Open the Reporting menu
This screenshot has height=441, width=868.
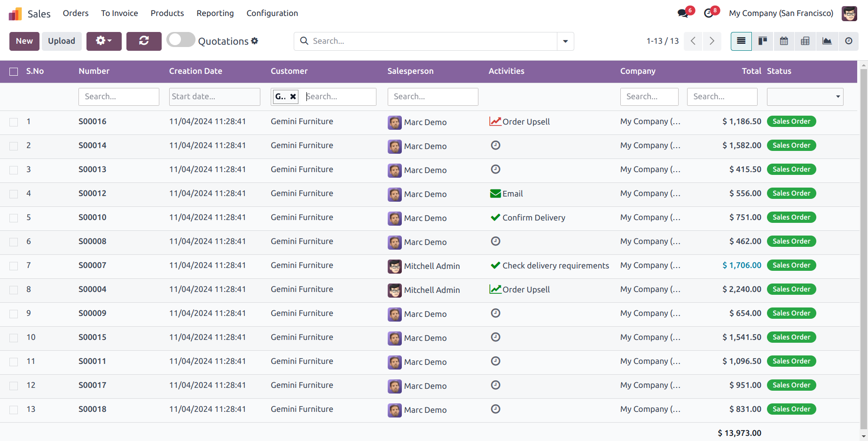215,13
